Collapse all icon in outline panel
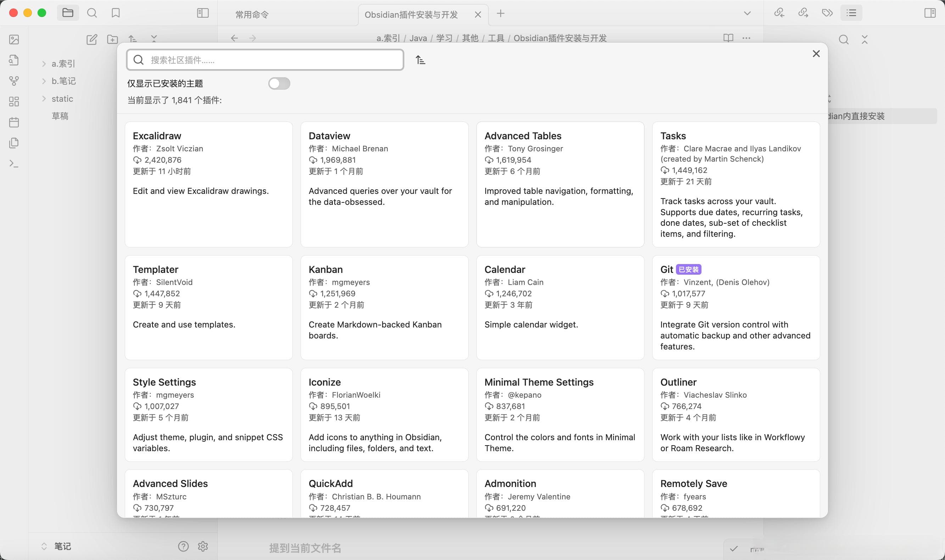The width and height of the screenshot is (945, 560). (865, 39)
